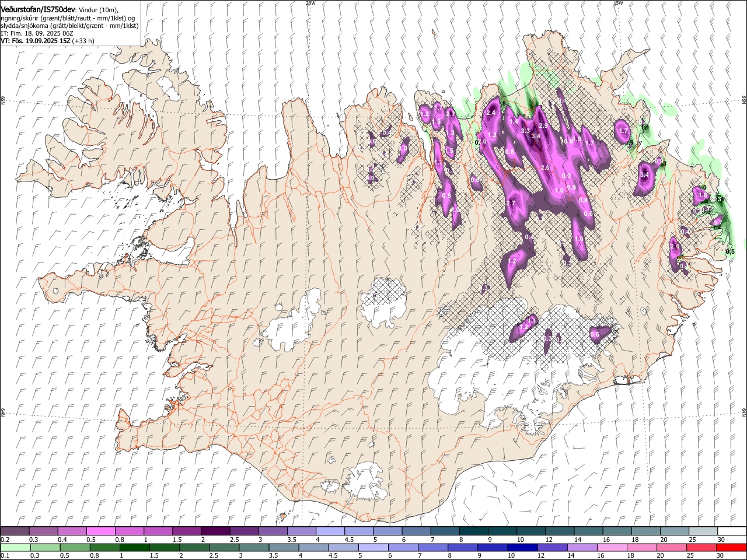Viewport: 747px width, 560px height.
Task: Click lower legend swatch starting at 6
Action: (403, 547)
